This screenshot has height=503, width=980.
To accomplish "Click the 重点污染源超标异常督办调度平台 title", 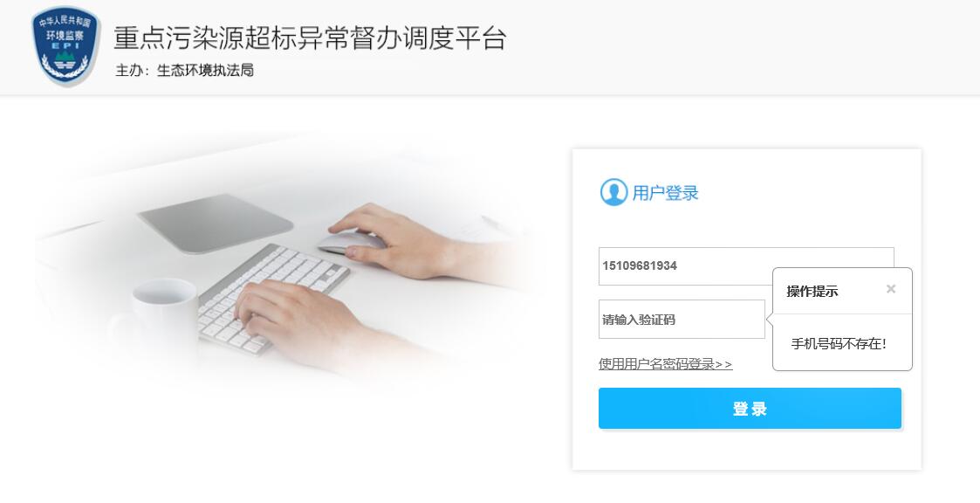I will point(310,38).
